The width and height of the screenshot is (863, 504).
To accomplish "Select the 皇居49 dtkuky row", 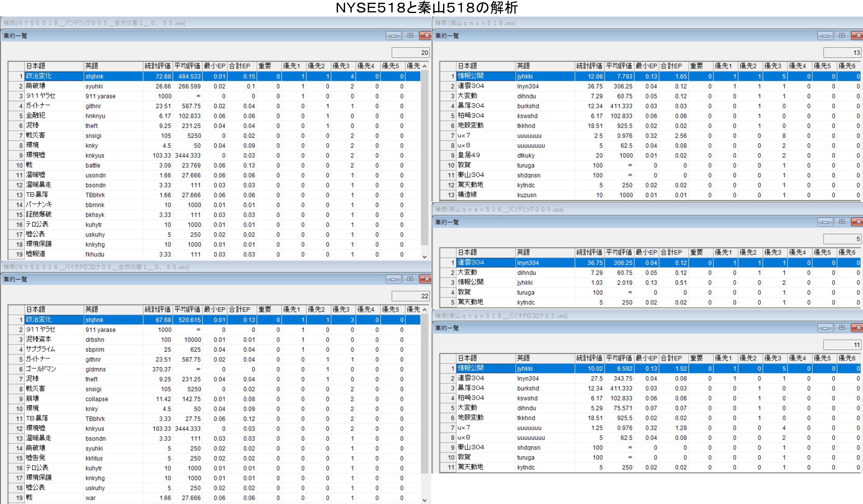I will 486,155.
